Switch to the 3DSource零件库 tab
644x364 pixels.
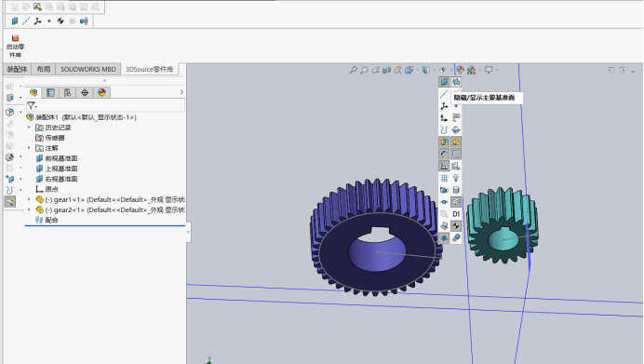[x=150, y=70]
